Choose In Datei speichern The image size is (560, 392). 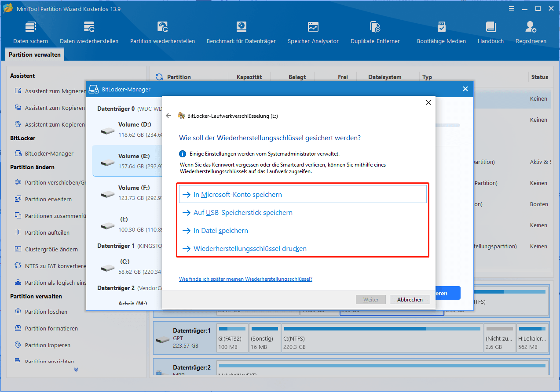coord(303,230)
